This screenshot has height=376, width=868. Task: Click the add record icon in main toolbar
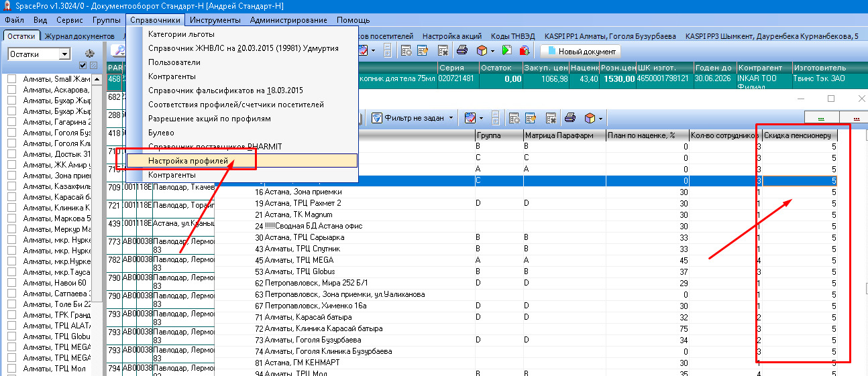pyautogui.click(x=406, y=51)
